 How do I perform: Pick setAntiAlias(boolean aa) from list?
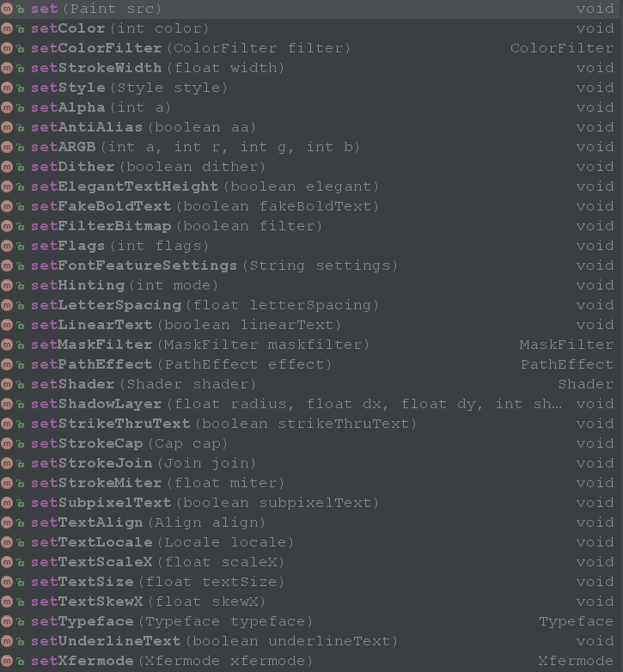pos(311,127)
